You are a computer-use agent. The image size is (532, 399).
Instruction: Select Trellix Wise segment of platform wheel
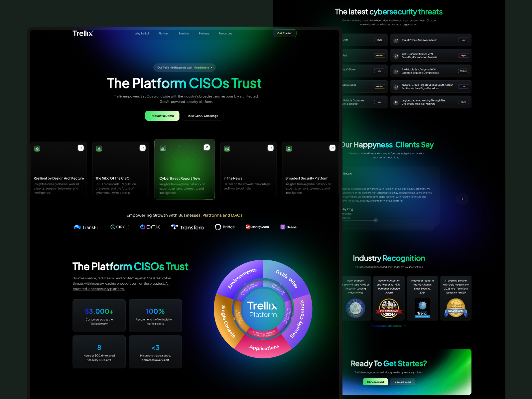click(287, 278)
